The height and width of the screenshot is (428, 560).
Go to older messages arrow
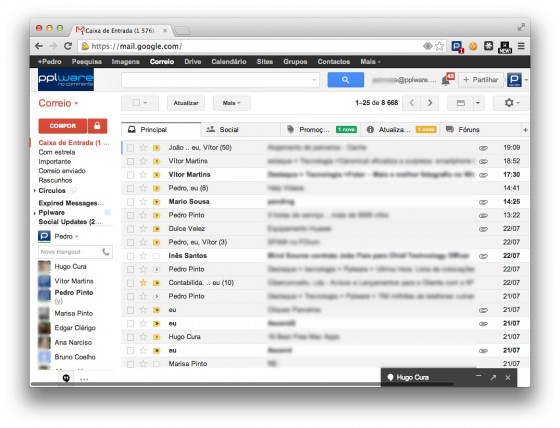pyautogui.click(x=430, y=103)
